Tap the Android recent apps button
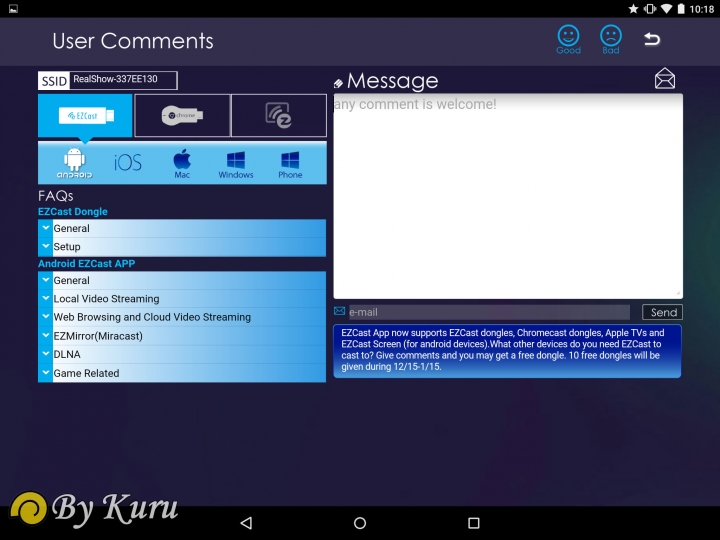The width and height of the screenshot is (720, 540). coord(473,523)
